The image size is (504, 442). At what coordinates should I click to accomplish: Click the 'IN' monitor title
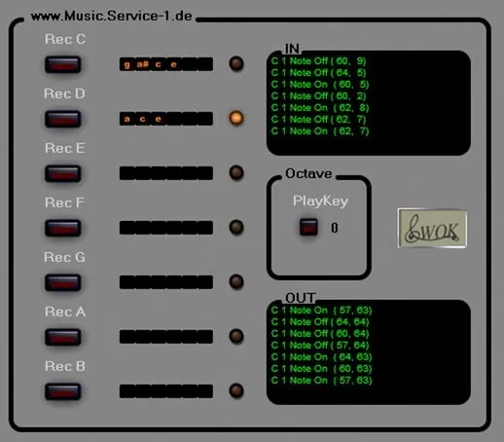pos(292,49)
